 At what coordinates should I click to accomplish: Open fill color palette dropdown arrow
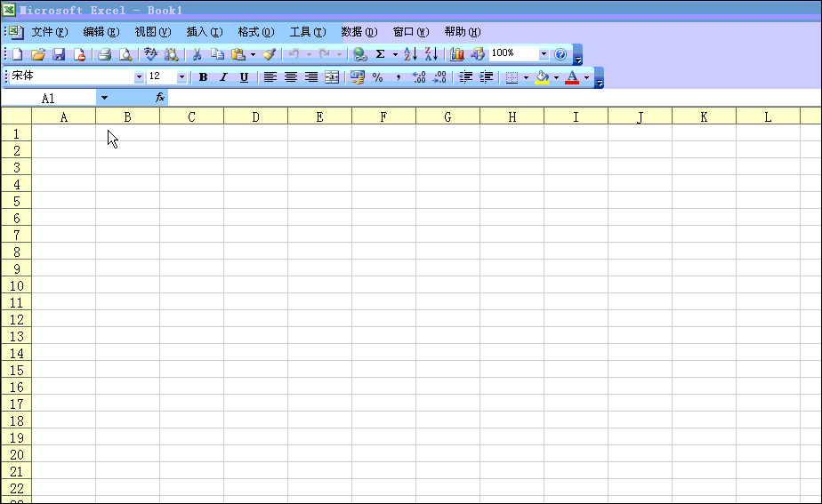556,78
